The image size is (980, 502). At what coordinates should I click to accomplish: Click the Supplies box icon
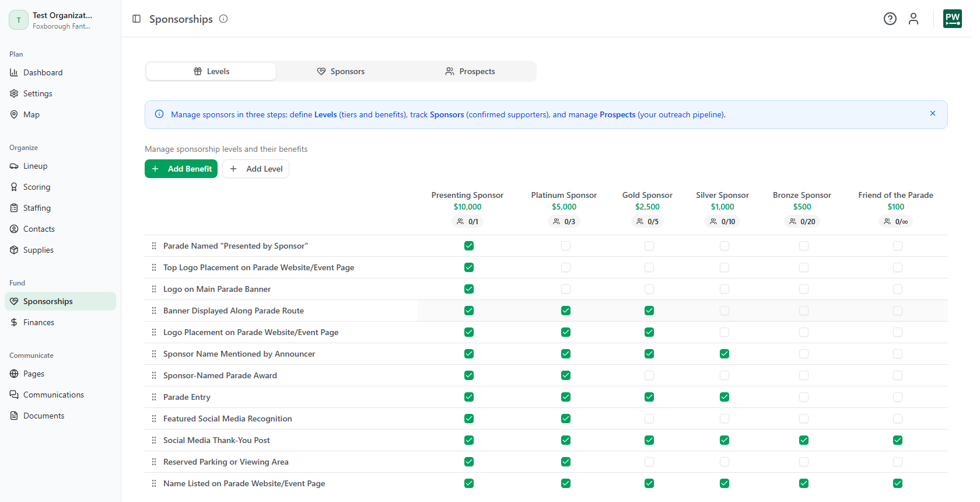(x=14, y=250)
